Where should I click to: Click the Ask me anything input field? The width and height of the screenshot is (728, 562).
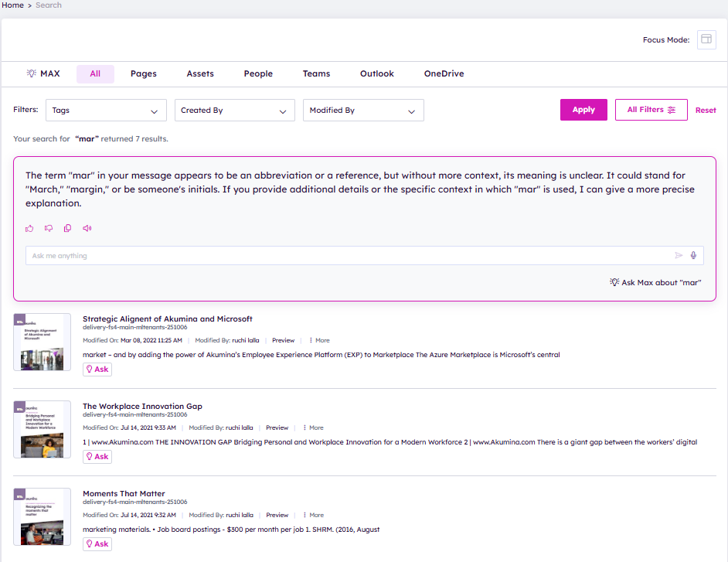[348, 256]
